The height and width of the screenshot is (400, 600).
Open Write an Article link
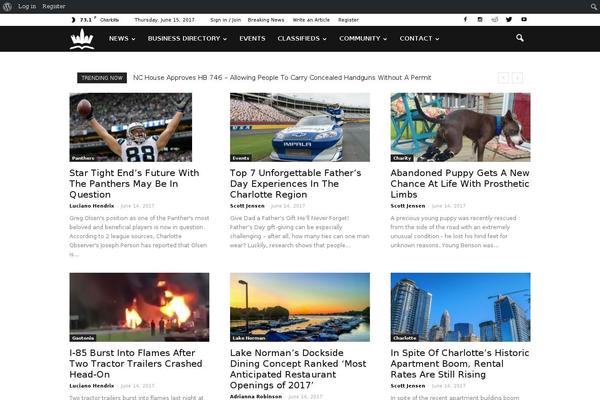(x=311, y=20)
